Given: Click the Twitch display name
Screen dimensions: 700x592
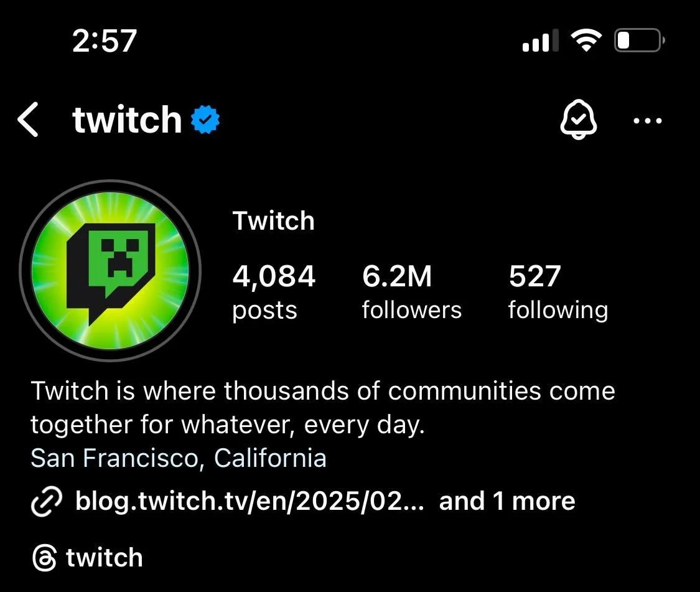Looking at the screenshot, I should 273,221.
